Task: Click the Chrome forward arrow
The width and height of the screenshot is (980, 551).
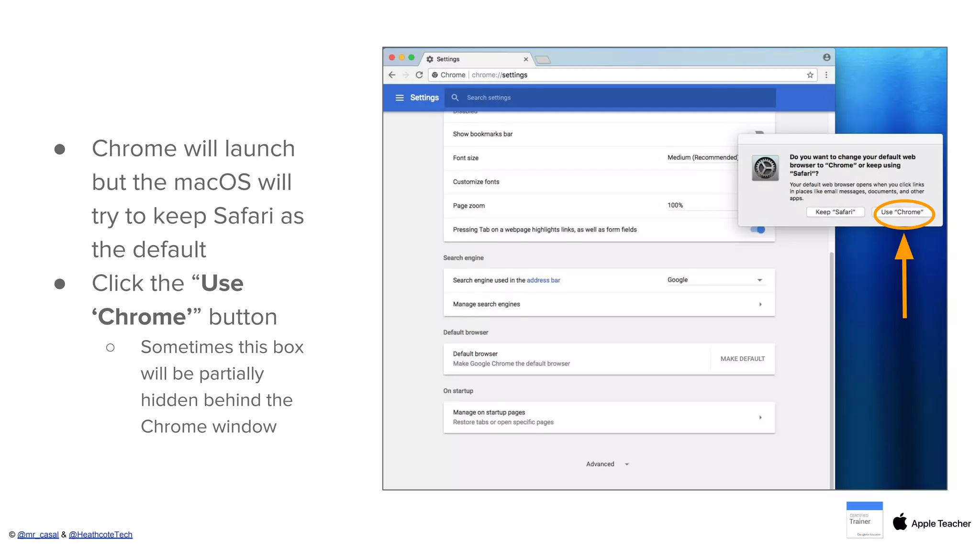Action: (406, 75)
